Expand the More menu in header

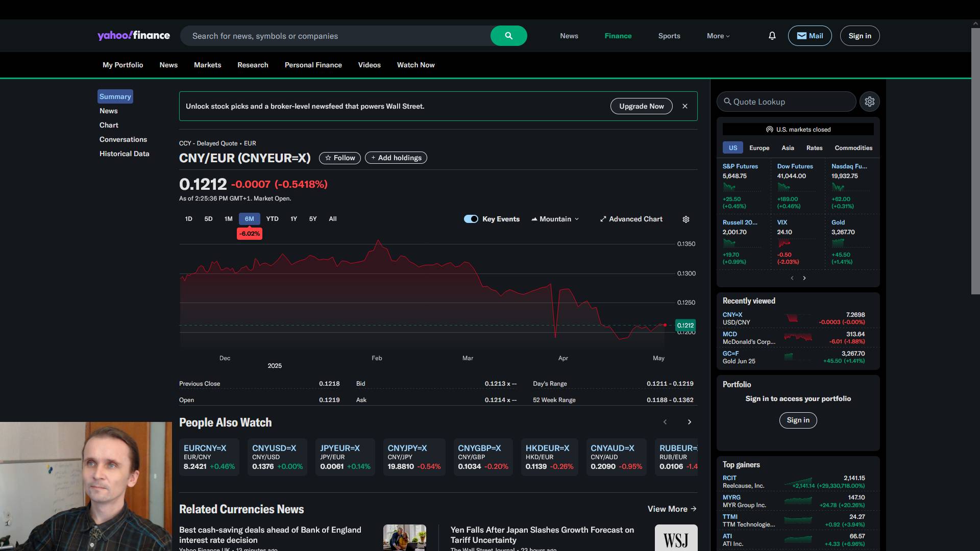718,36
